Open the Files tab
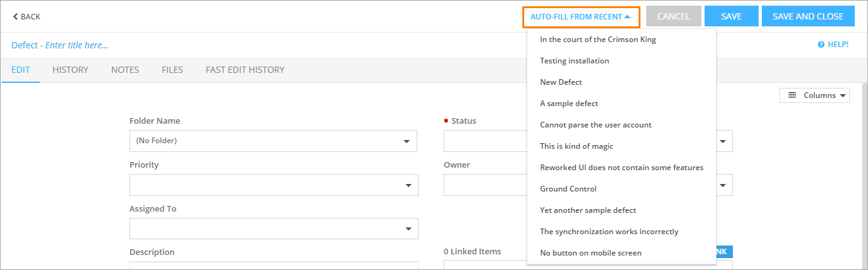 click(172, 70)
